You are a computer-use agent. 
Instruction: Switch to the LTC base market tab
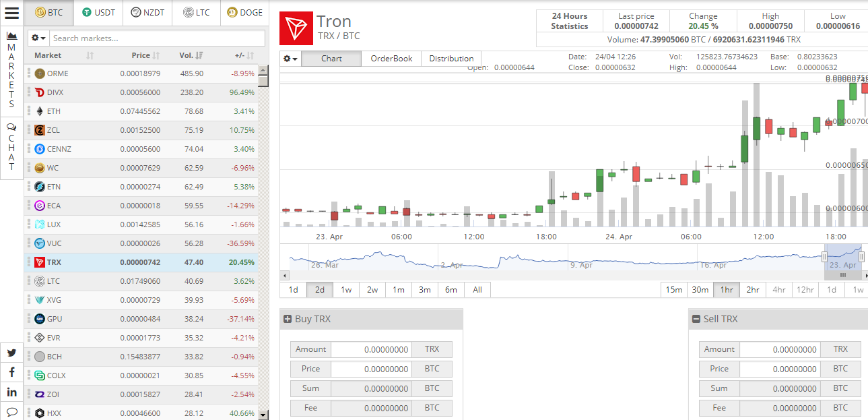pyautogui.click(x=196, y=12)
